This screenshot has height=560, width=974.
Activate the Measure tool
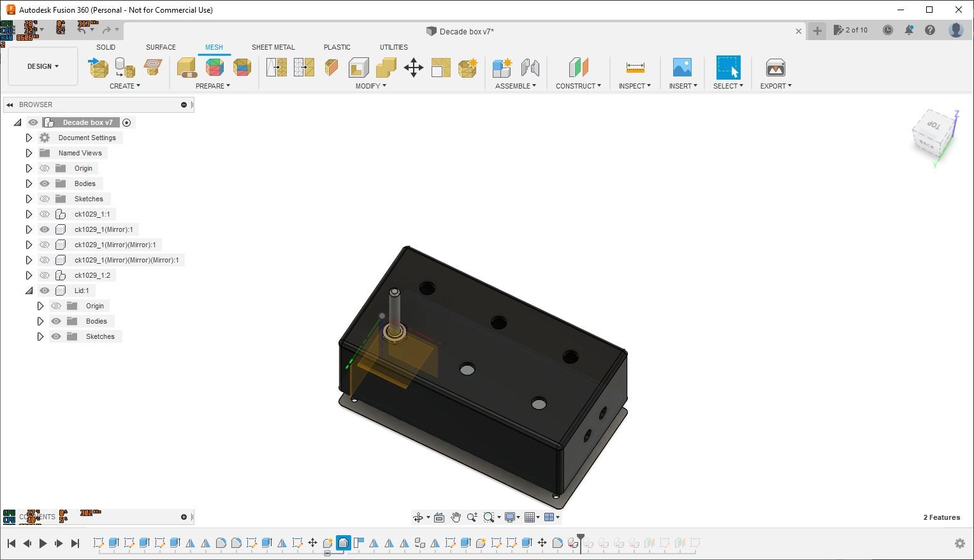click(x=635, y=68)
